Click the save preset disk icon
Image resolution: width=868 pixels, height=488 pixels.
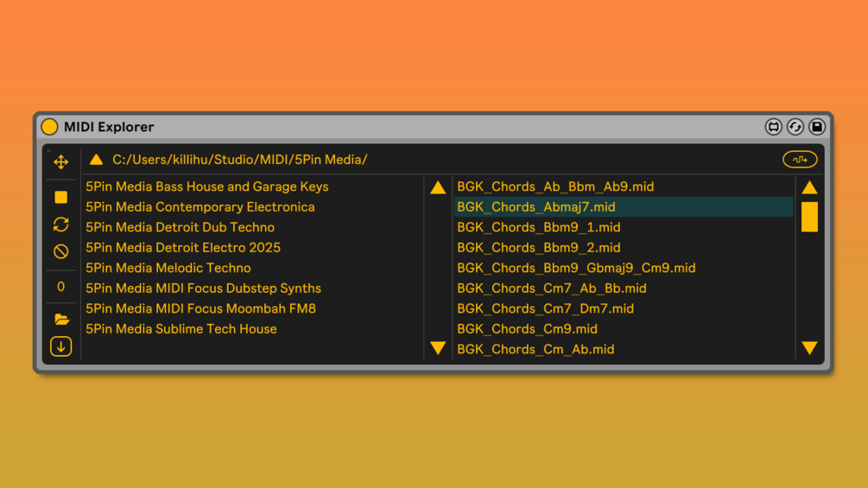(817, 127)
